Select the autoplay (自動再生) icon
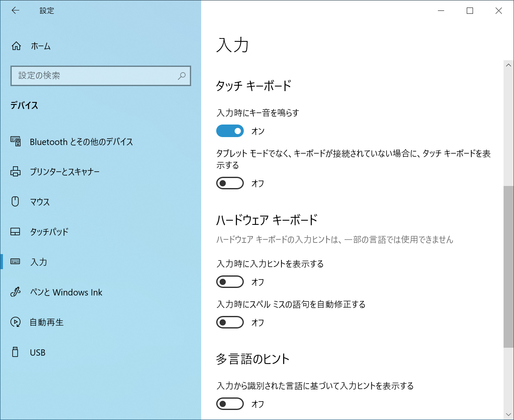This screenshot has height=420, width=514. [15, 322]
